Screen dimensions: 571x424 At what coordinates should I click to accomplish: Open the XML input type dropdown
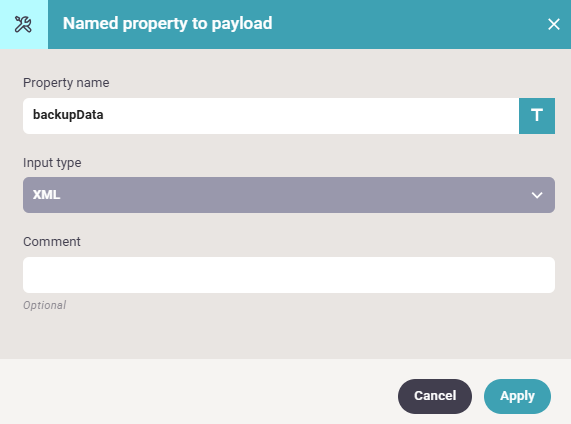tap(289, 195)
